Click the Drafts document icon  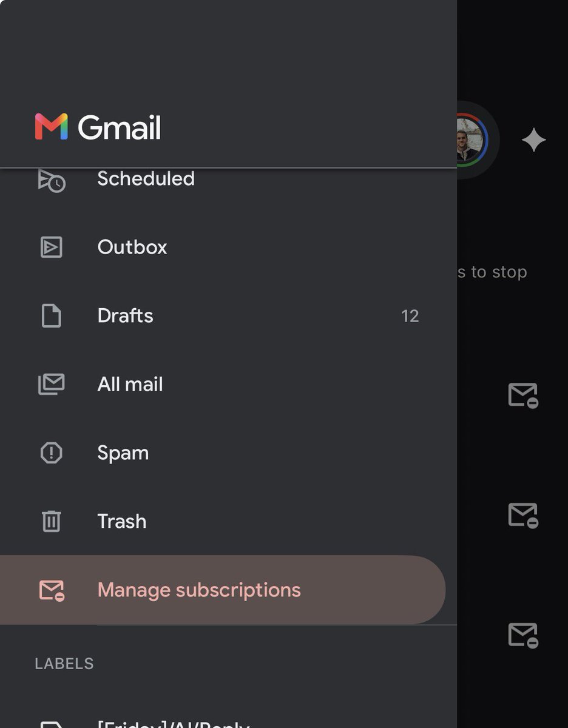(x=52, y=316)
